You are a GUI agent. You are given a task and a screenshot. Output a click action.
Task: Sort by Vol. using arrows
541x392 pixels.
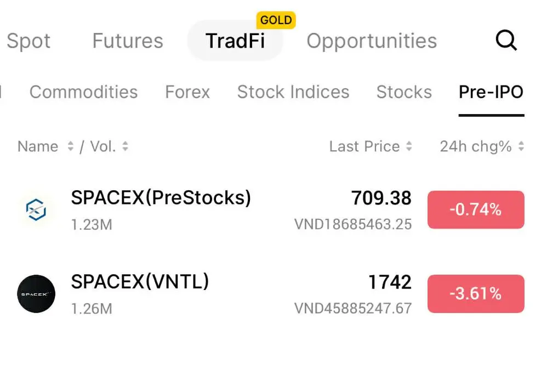click(x=126, y=146)
